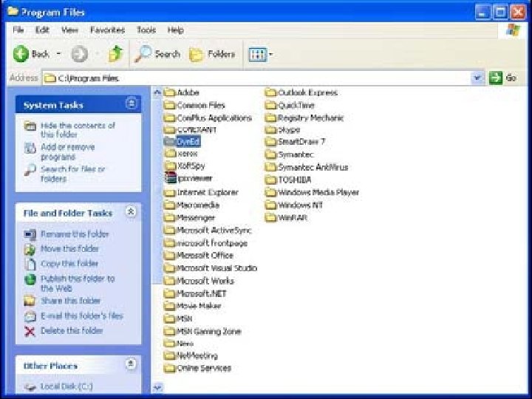This screenshot has width=532, height=399.
Task: Toggle the Folders pane button
Action: (x=212, y=54)
